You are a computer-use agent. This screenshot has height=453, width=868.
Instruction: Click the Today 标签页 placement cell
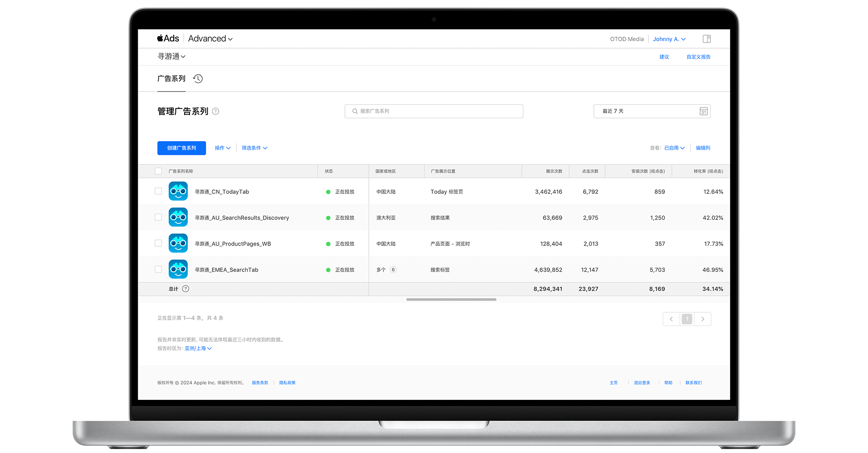(447, 192)
